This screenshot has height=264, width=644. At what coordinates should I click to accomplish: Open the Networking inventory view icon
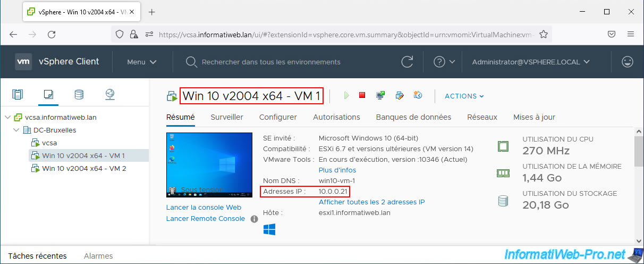point(110,95)
